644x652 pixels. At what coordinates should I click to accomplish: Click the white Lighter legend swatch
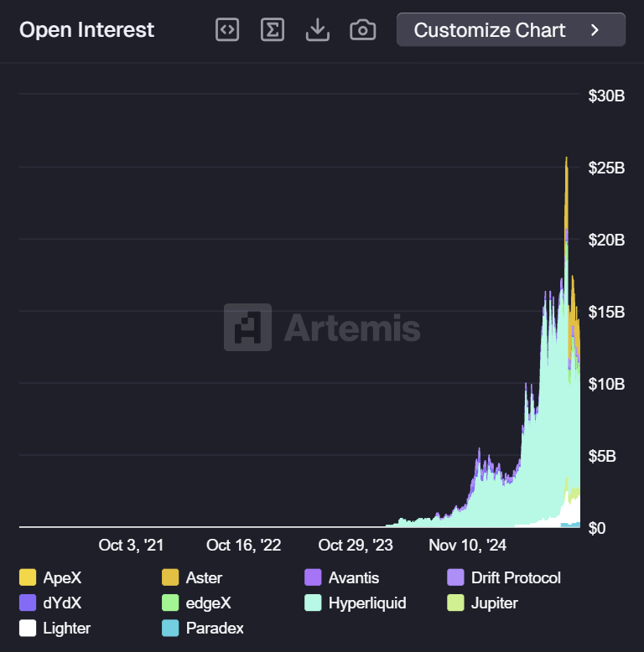28,628
